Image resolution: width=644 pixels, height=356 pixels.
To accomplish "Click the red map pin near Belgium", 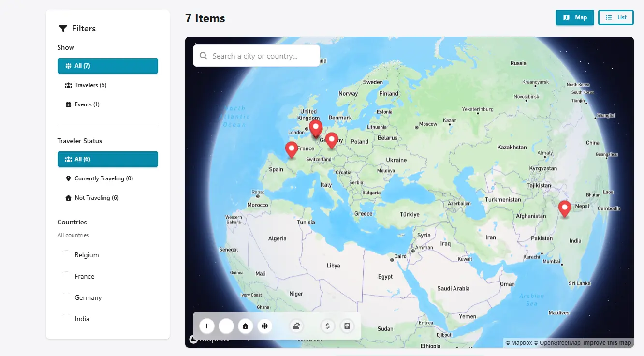I will (316, 129).
